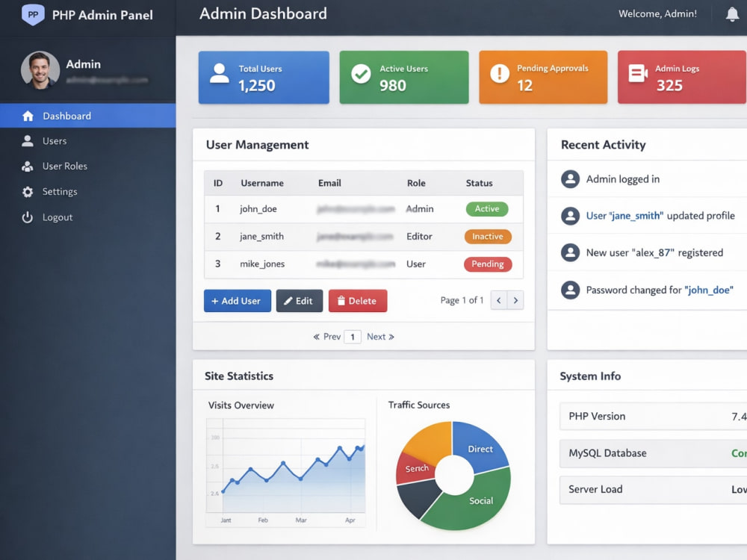This screenshot has width=747, height=560.
Task: Click the PP shield logo icon
Action: 33,14
